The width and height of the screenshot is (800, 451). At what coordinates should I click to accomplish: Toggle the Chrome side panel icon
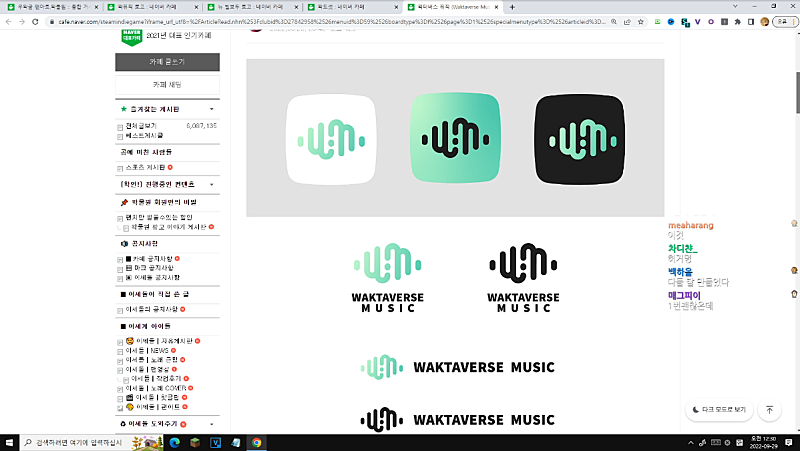751,22
